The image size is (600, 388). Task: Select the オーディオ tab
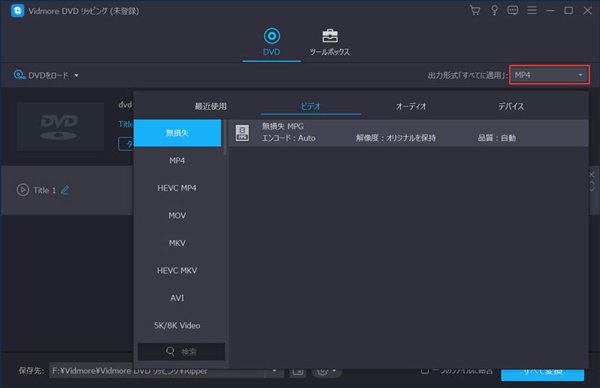coord(411,106)
